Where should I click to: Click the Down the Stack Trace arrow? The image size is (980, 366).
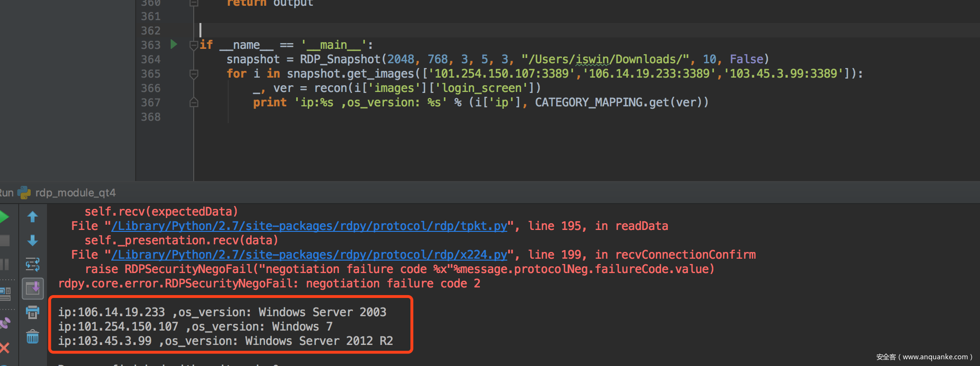[33, 240]
